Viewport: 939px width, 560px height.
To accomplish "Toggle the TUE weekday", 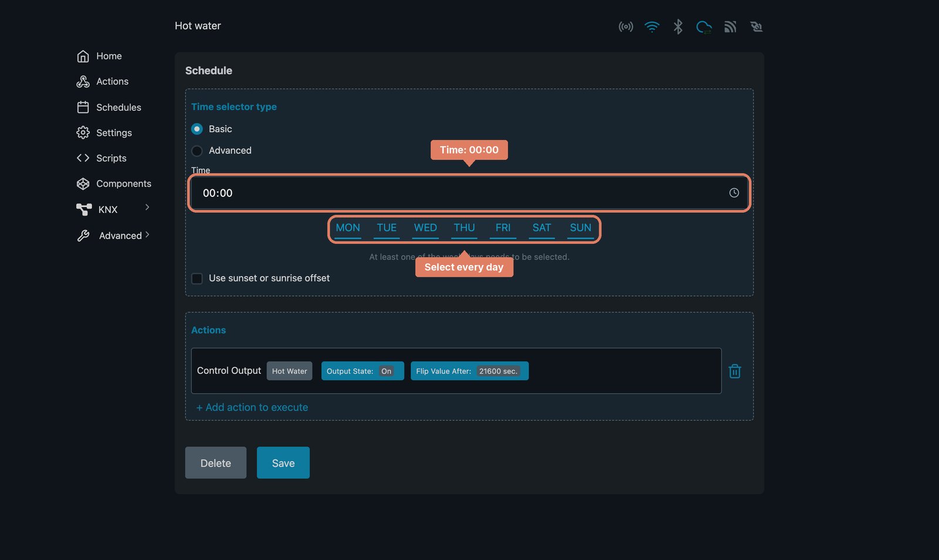I will tap(387, 228).
